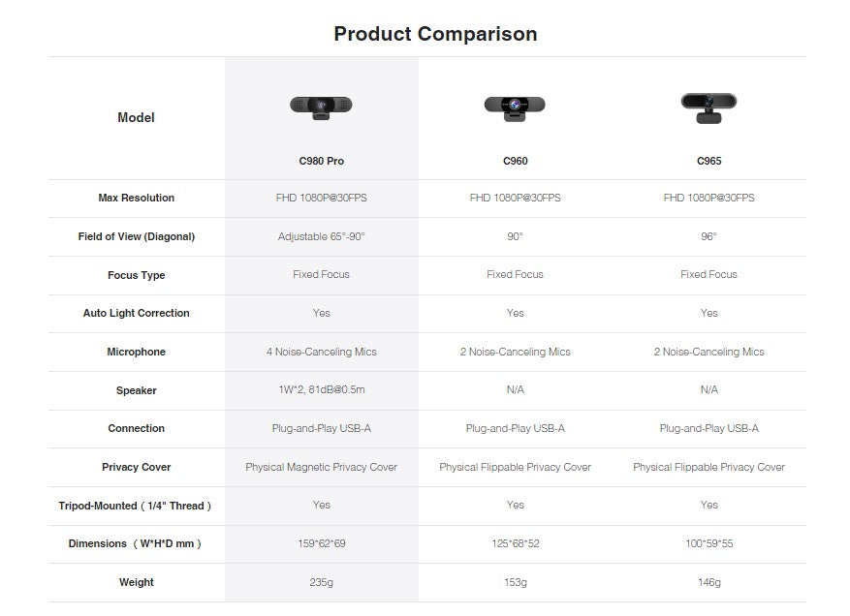
Task: Open the C960 model name
Action: tap(516, 161)
